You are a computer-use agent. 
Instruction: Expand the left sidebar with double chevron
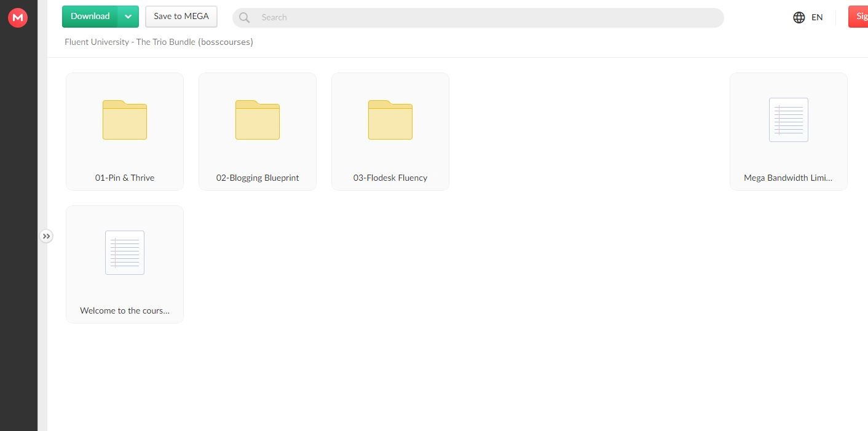point(46,236)
